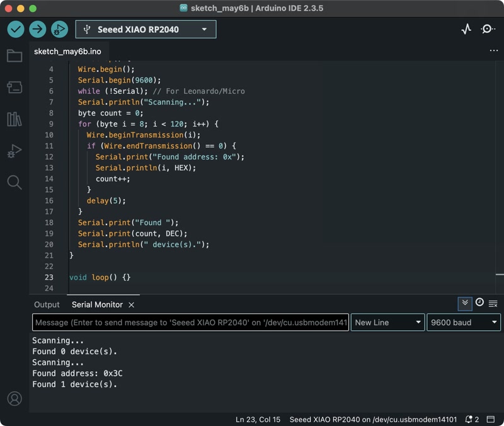
Task: Click the board port status bar text
Action: click(x=373, y=419)
